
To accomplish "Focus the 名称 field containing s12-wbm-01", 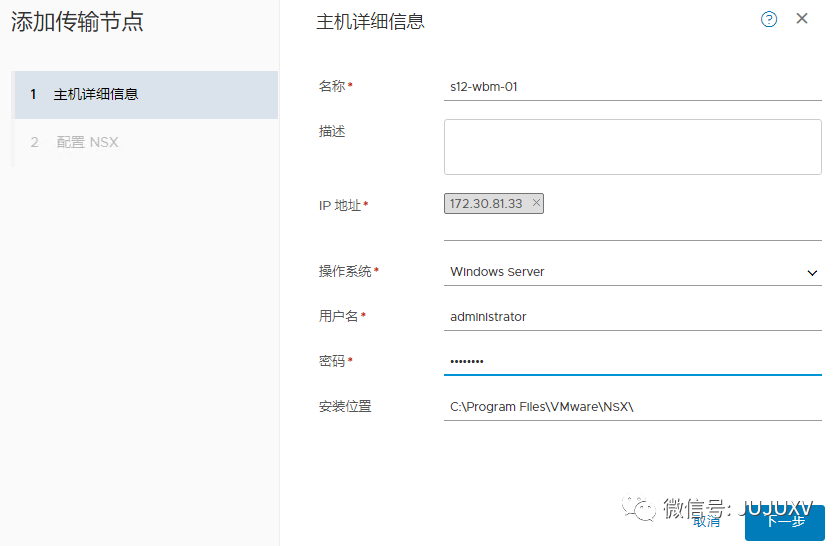I will pyautogui.click(x=632, y=87).
